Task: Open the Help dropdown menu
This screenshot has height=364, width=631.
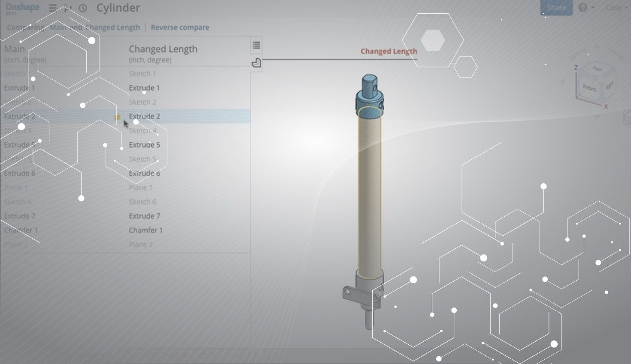Action: pos(586,8)
